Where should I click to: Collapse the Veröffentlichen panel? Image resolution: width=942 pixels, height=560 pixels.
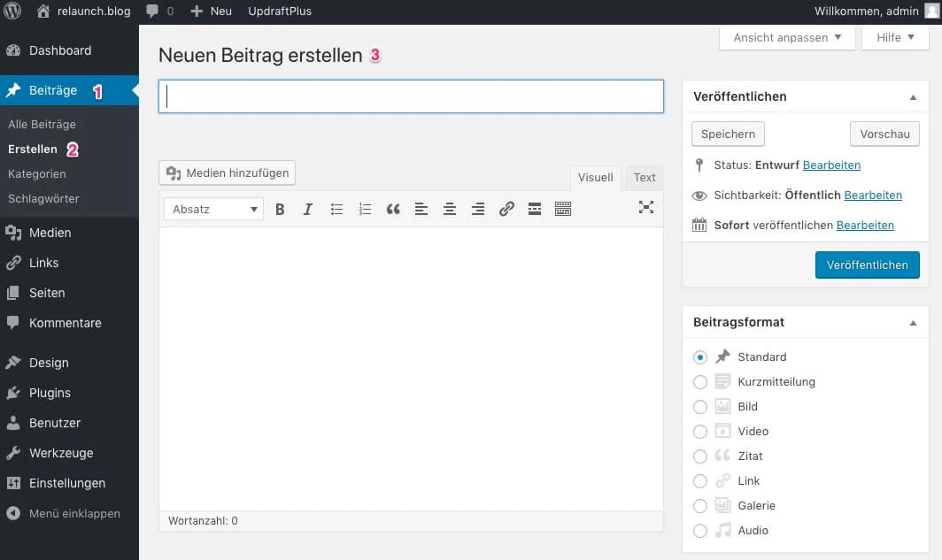[x=913, y=97]
